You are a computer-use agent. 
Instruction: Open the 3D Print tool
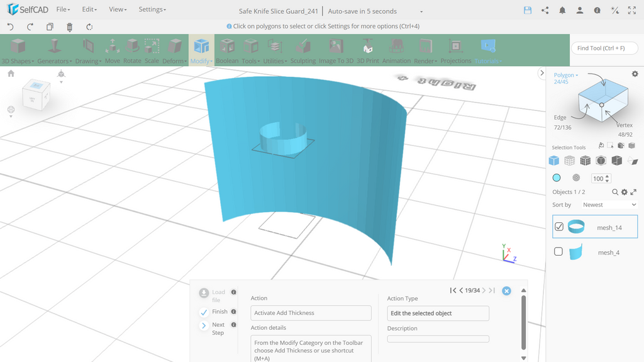[x=367, y=52]
